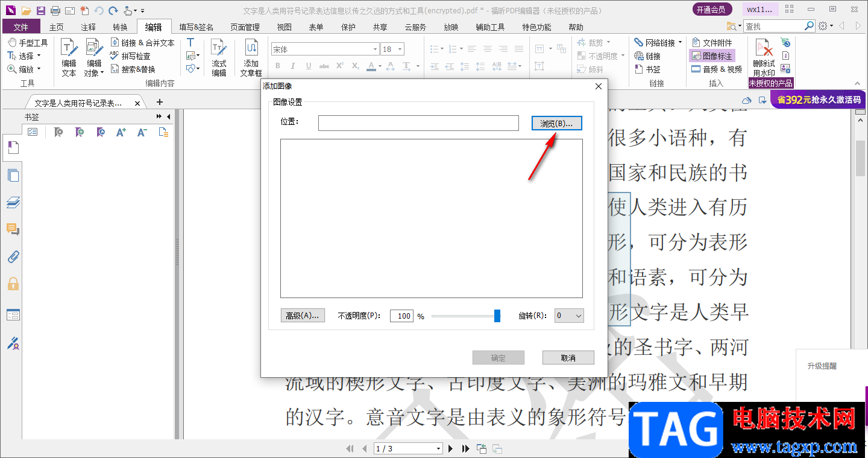Image resolution: width=868 pixels, height=458 pixels.
Task: Click the Add Text 'T' tool icon
Action: [x=190, y=43]
